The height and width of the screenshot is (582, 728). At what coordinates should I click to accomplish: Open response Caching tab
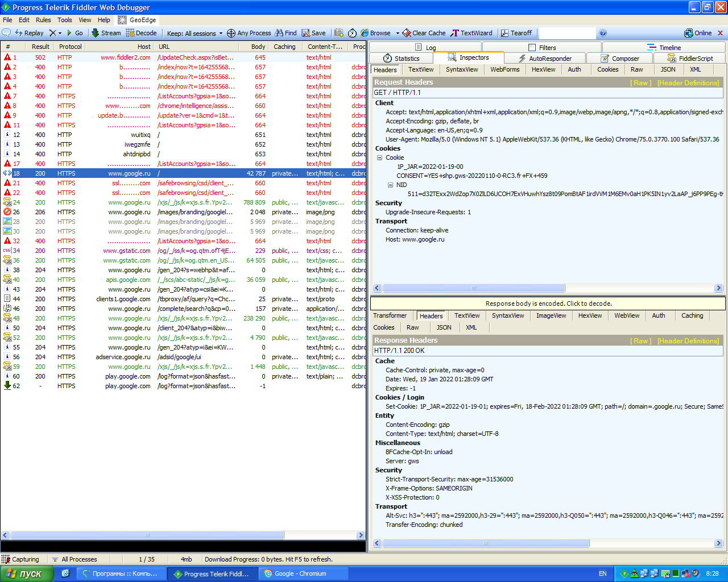pos(692,315)
